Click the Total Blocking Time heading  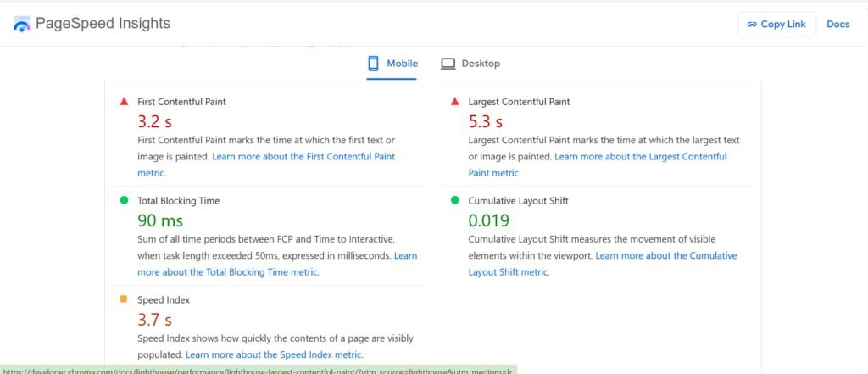point(178,201)
